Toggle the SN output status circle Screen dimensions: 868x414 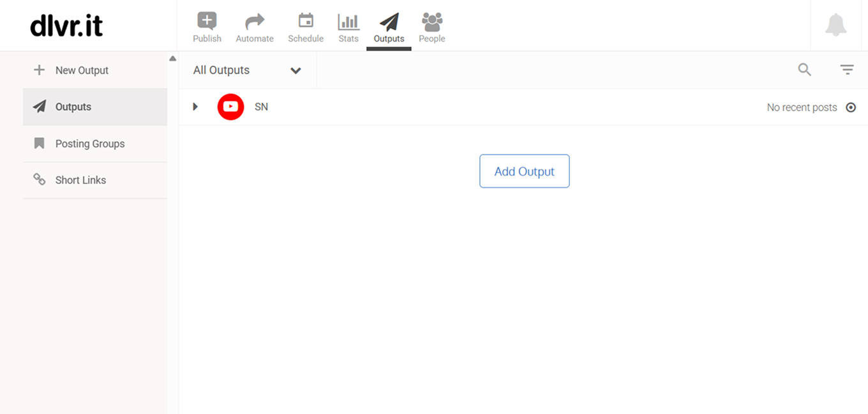(x=851, y=107)
